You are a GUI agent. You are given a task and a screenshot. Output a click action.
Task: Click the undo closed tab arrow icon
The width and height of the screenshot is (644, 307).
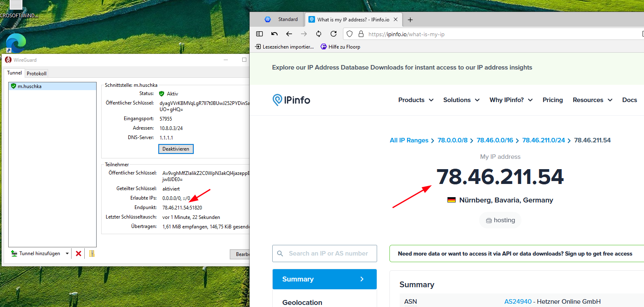click(x=274, y=34)
